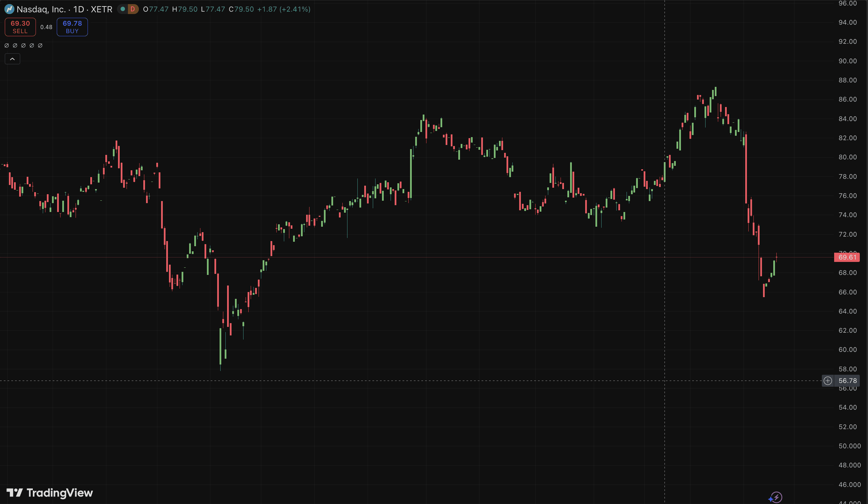Click the 0.48 spread value
This screenshot has height=504, width=868.
coord(46,27)
